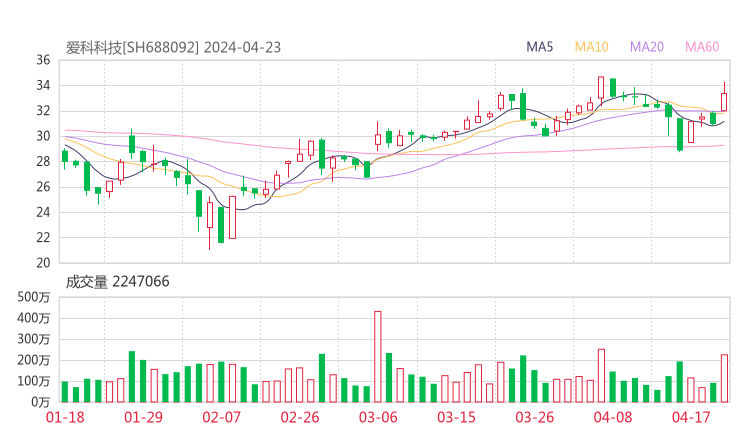Click the 36 price axis label
Image resolution: width=740 pixels, height=440 pixels.
click(x=43, y=60)
